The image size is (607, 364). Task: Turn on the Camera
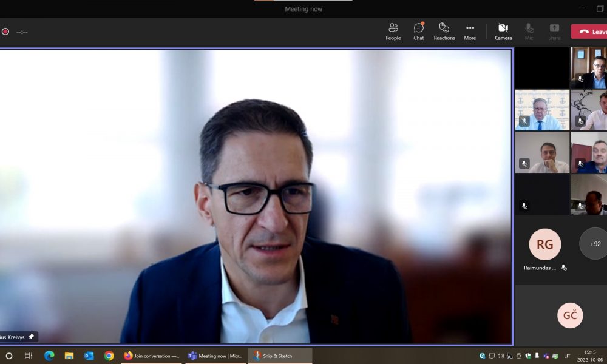503,32
